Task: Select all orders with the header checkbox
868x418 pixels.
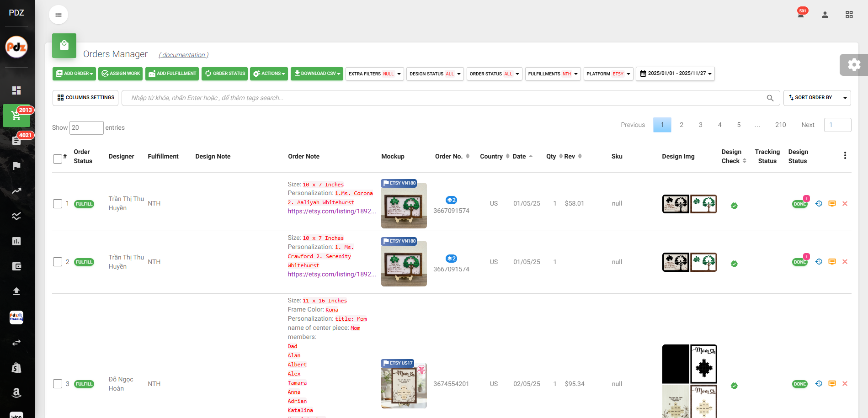Action: (57, 159)
